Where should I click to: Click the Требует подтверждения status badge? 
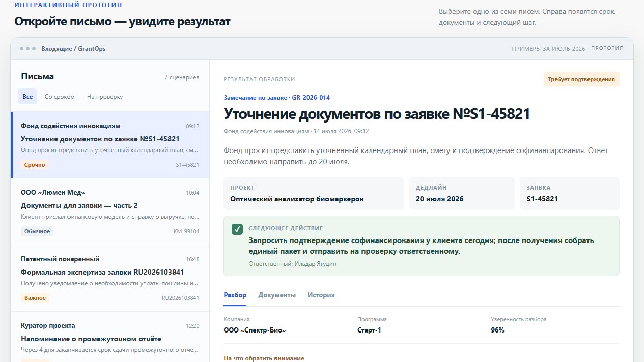pyautogui.click(x=581, y=79)
